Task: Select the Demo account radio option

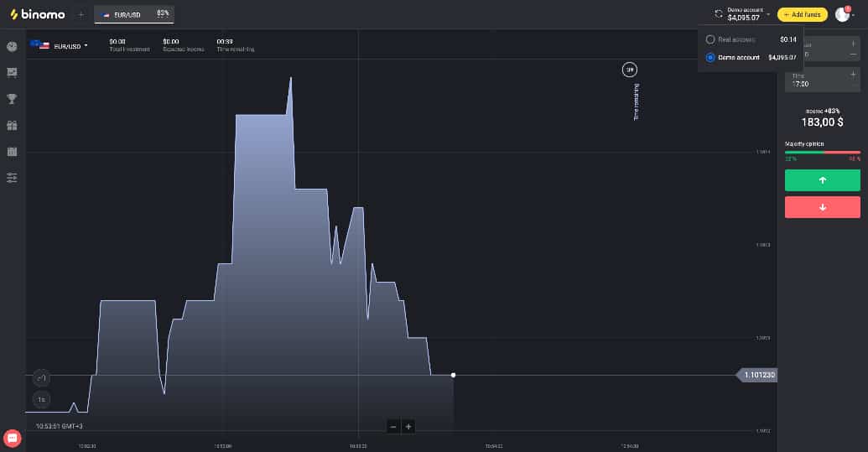Action: click(x=710, y=58)
